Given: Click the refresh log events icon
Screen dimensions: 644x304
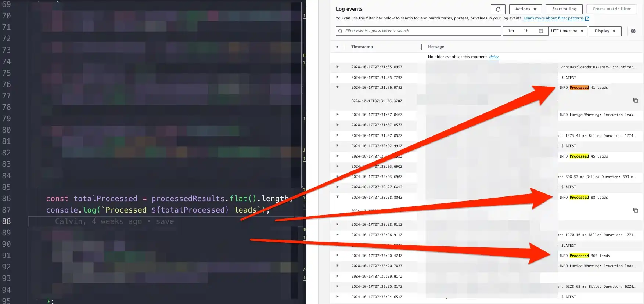Looking at the screenshot, I should click(x=498, y=9).
